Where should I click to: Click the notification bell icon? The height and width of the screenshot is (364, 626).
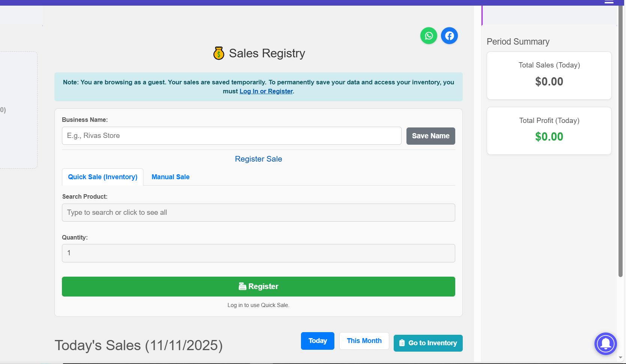point(605,343)
